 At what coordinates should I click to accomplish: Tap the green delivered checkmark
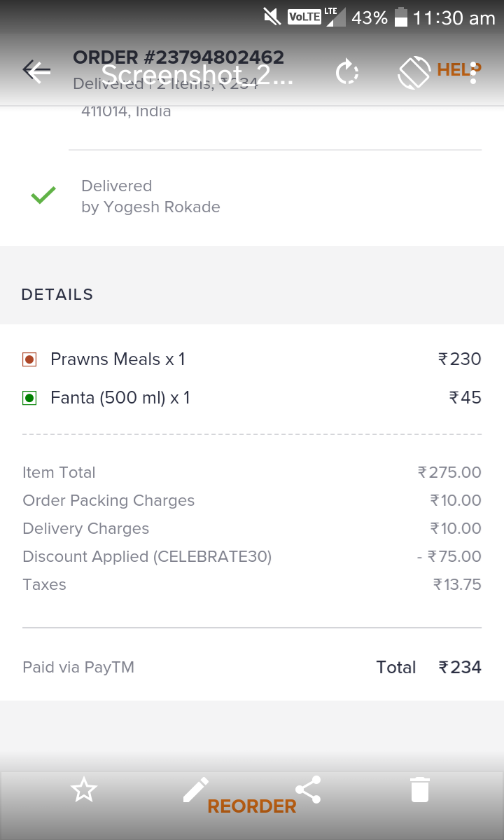(43, 196)
